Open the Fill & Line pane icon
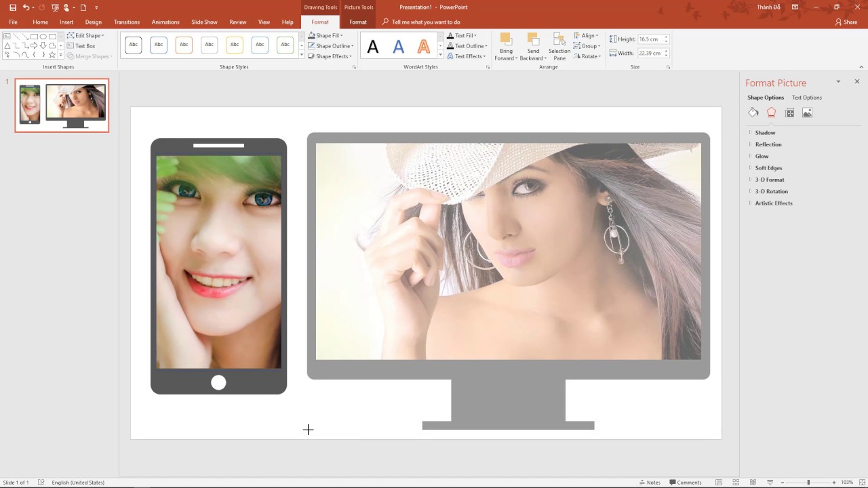This screenshot has width=868, height=488. click(x=753, y=113)
